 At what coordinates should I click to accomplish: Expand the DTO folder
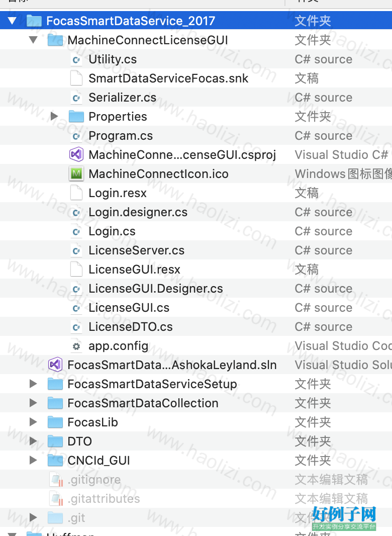(33, 441)
